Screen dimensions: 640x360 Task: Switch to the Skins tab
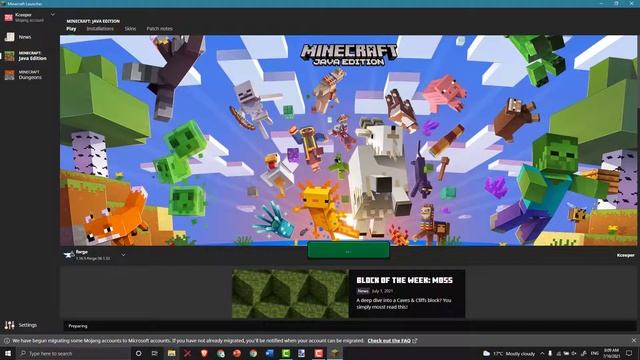(x=130, y=29)
